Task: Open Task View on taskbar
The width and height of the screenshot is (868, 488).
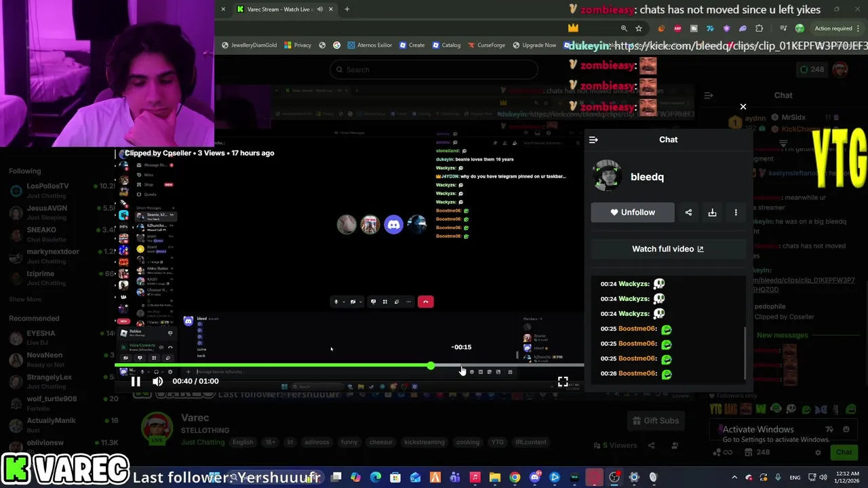Action: pos(336,478)
